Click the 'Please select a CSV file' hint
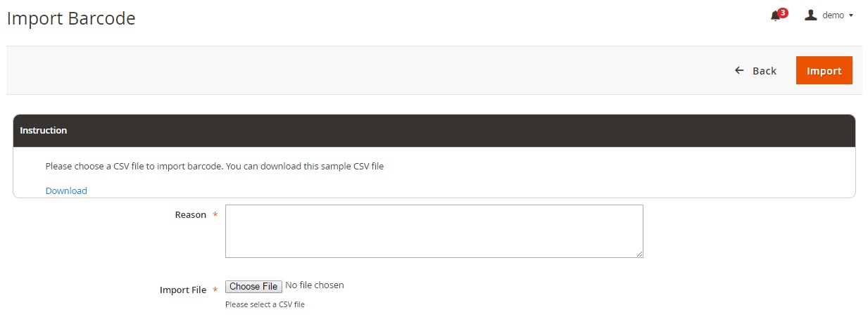 [x=265, y=304]
